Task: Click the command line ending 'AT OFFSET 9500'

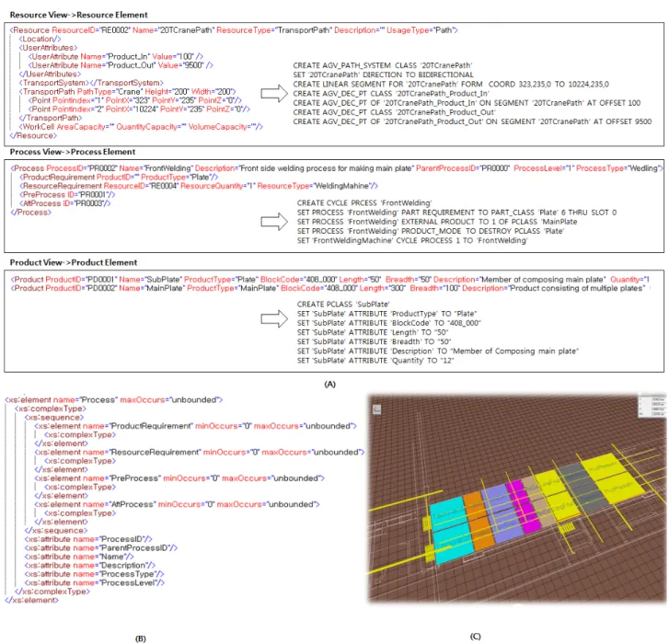Action: (472, 121)
